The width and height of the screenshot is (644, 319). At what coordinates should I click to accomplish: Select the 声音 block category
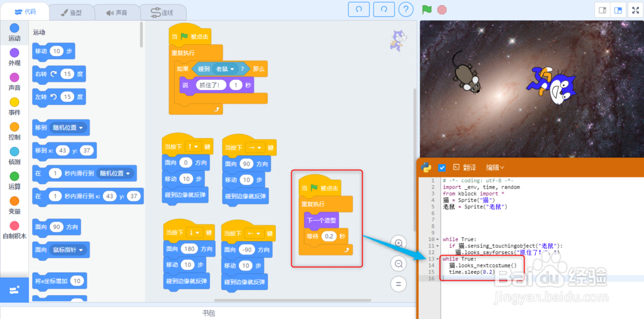[x=14, y=82]
